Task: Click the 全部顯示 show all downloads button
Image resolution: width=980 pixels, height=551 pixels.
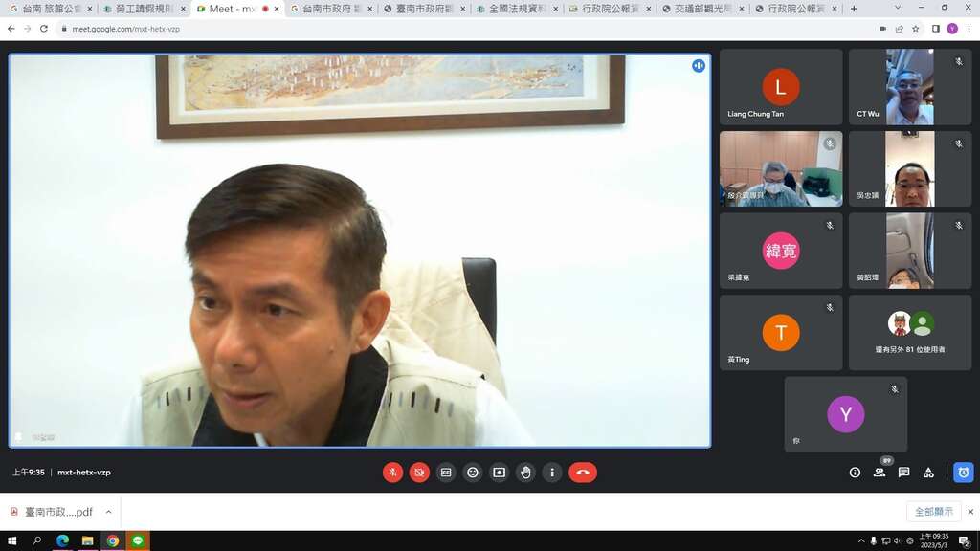Action: [934, 512]
